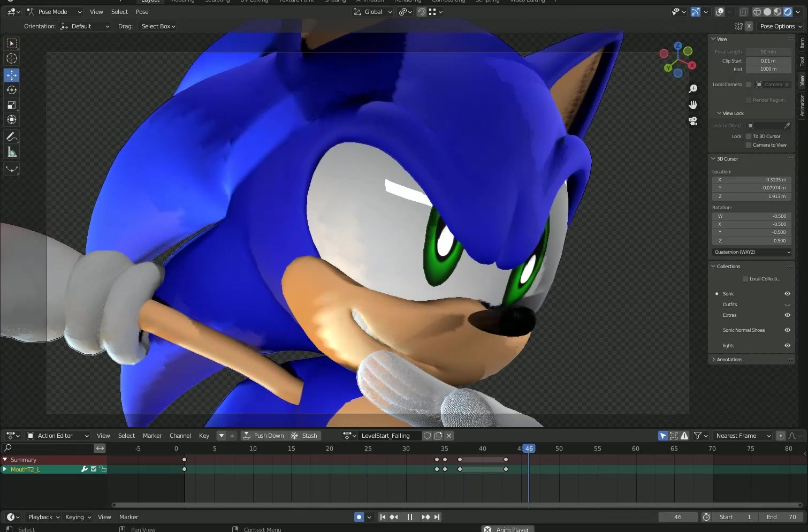Activate the Scale tool
This screenshot has width=808, height=532.
(x=12, y=105)
